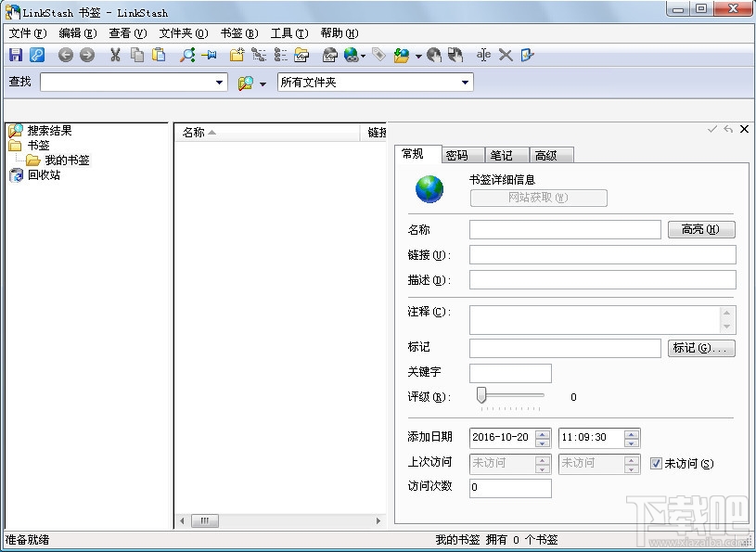Click the Rename text-cursor icon
Image resolution: width=756 pixels, height=552 pixels.
(x=483, y=55)
